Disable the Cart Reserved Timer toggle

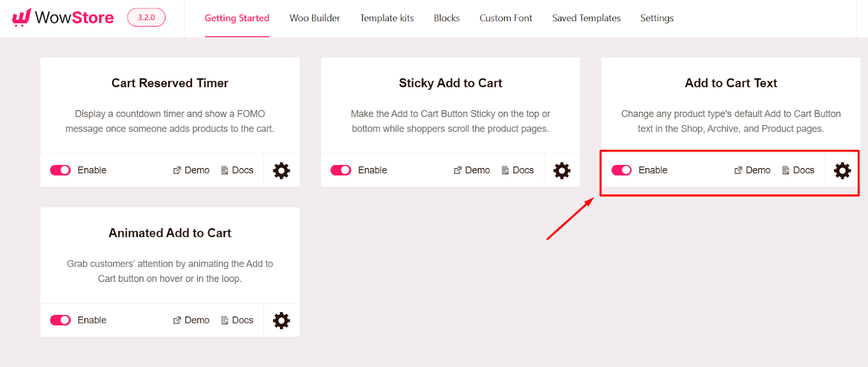click(x=60, y=170)
